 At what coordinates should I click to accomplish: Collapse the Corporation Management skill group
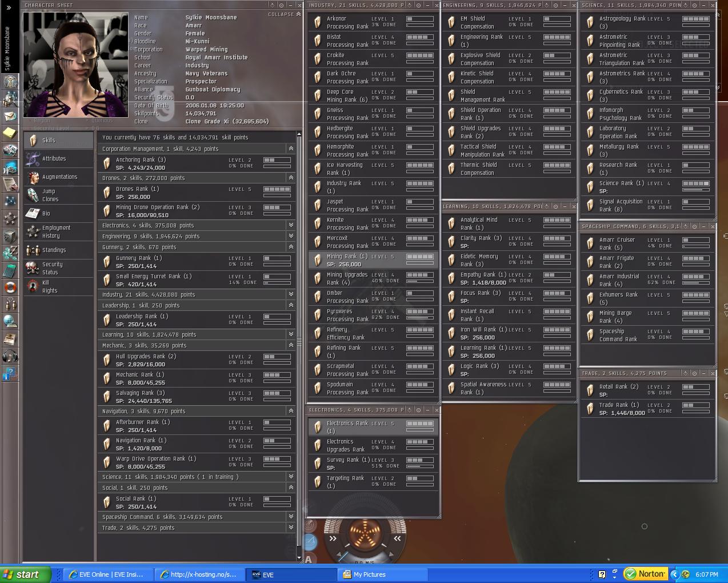pos(291,149)
